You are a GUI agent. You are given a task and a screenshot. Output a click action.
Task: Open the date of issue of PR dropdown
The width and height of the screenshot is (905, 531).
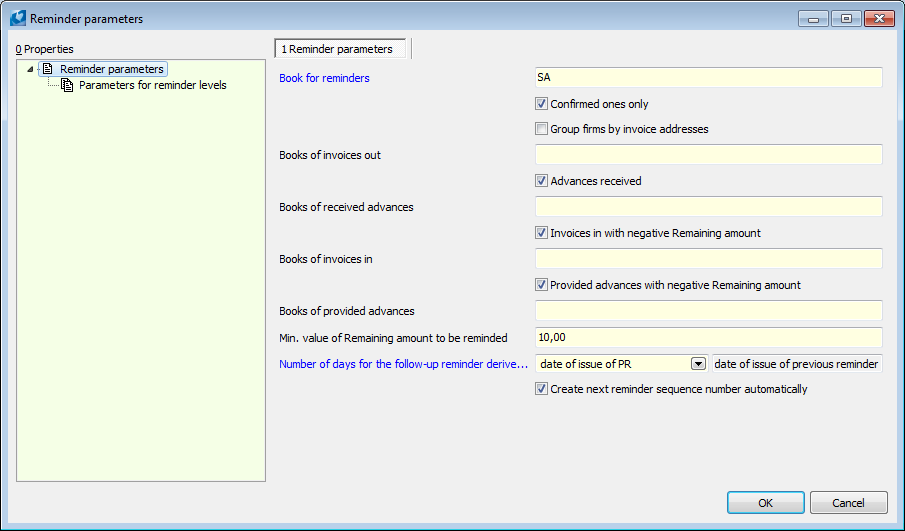click(698, 364)
